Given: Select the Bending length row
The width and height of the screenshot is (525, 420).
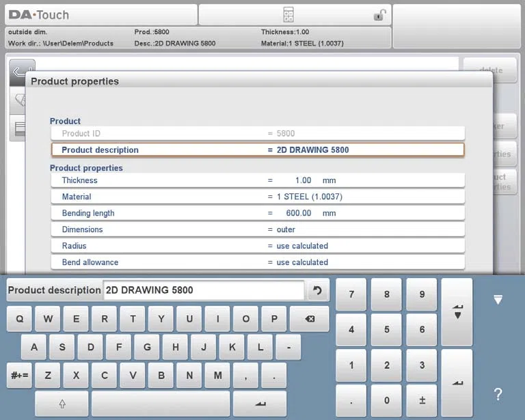Looking at the screenshot, I should [x=258, y=213].
